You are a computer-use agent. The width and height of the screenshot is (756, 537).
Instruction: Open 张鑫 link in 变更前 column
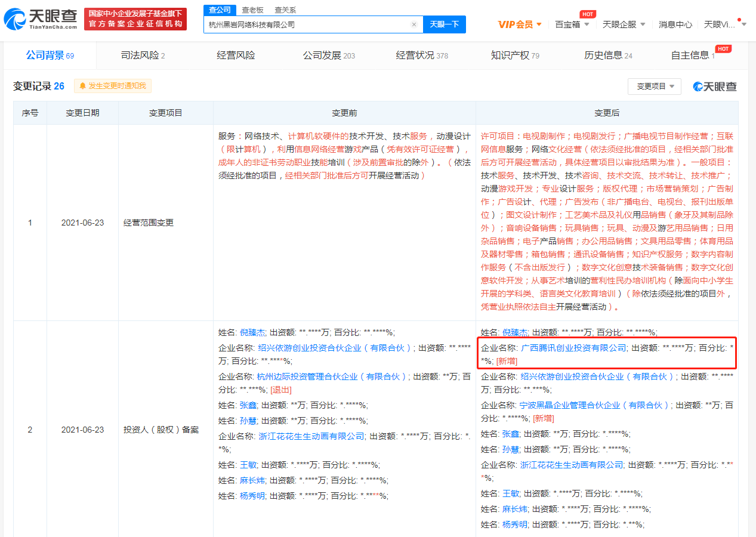coord(249,405)
